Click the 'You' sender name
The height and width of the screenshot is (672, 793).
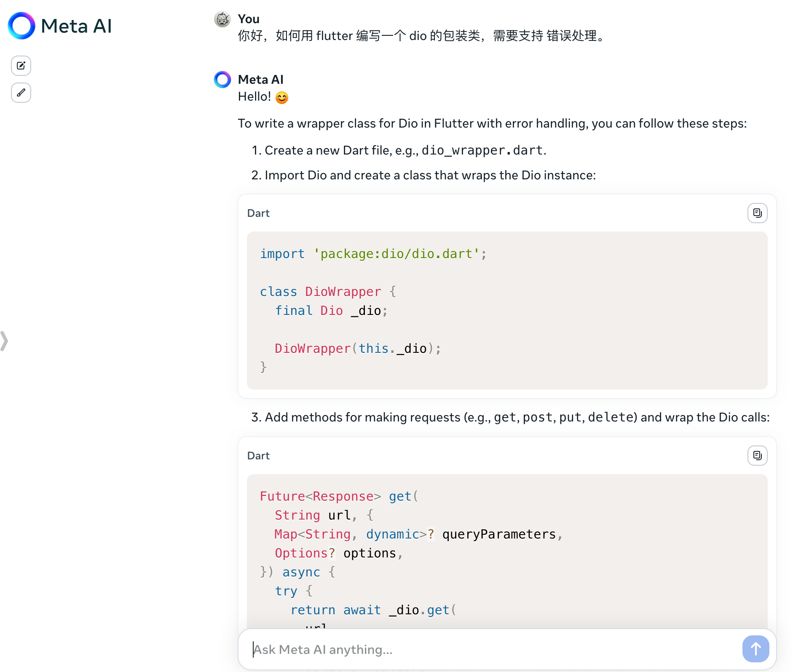(249, 19)
